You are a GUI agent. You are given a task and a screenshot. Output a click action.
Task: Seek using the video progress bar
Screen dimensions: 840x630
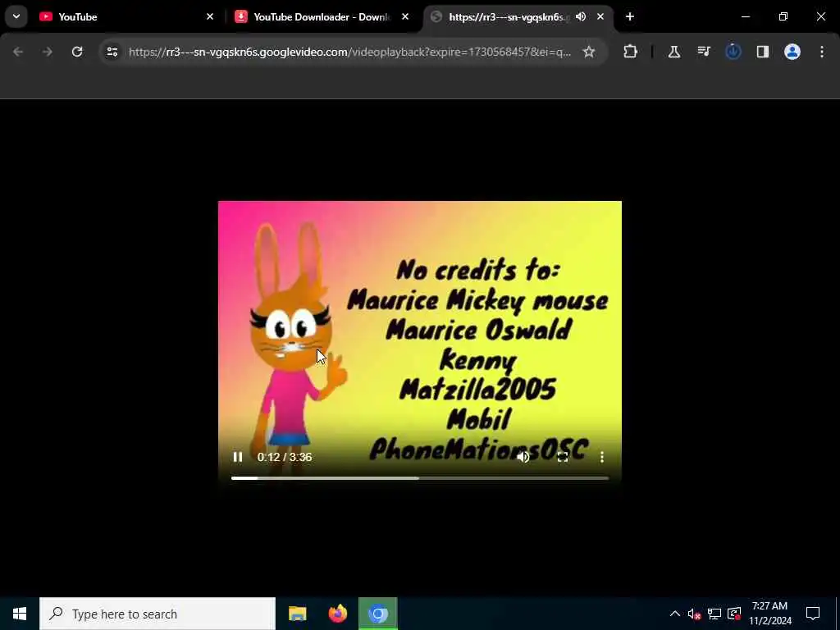point(420,478)
